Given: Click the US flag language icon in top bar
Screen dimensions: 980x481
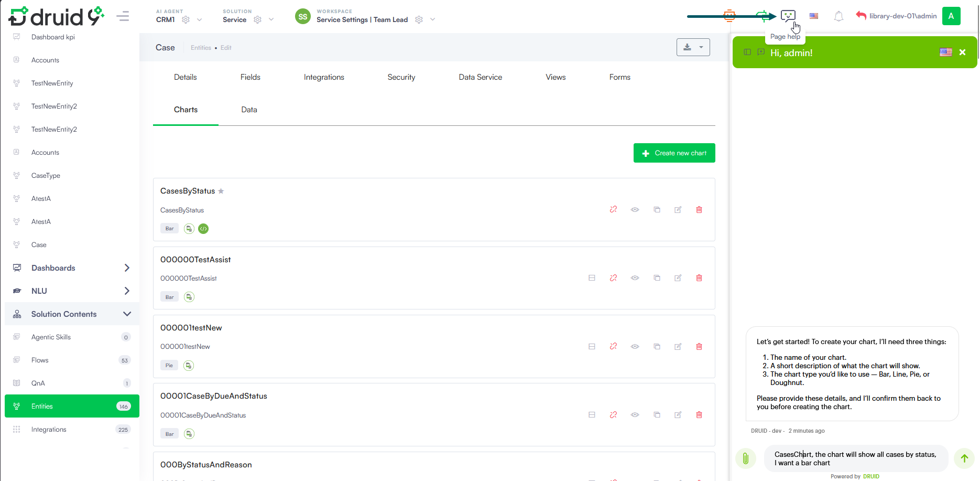Looking at the screenshot, I should [x=814, y=16].
